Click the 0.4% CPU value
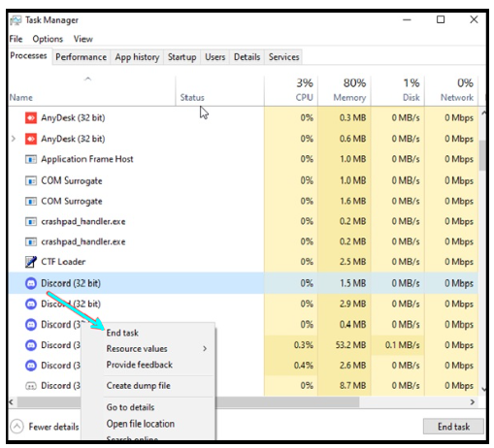 [303, 366]
